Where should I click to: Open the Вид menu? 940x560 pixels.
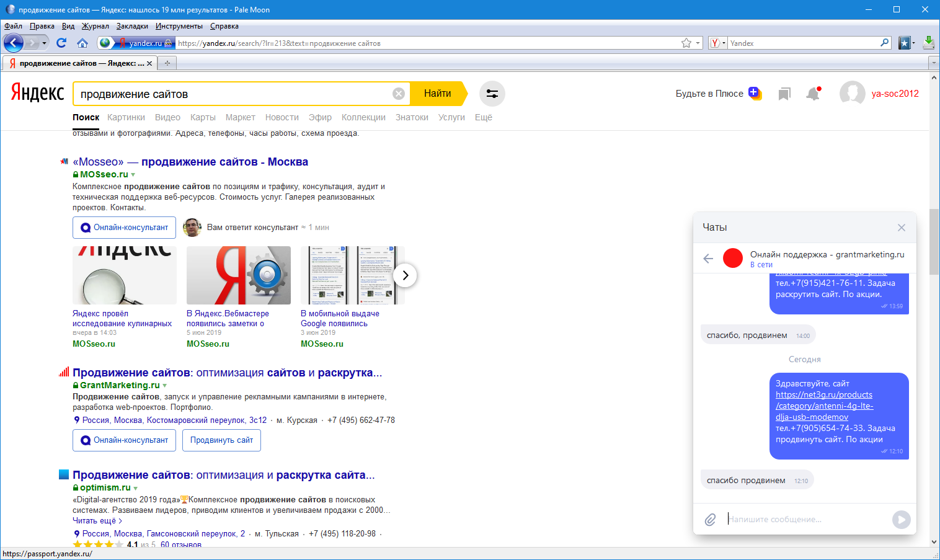click(68, 26)
